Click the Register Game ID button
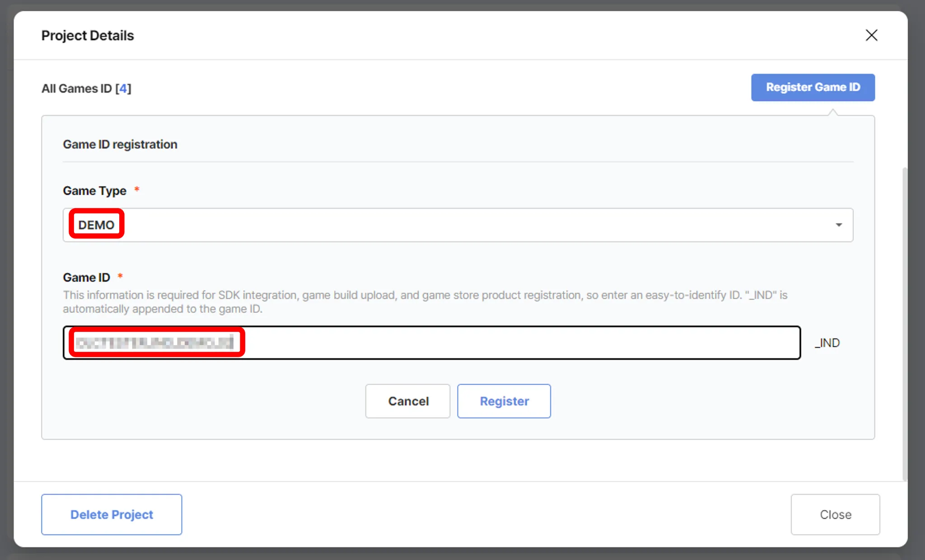The width and height of the screenshot is (925, 560). tap(813, 87)
